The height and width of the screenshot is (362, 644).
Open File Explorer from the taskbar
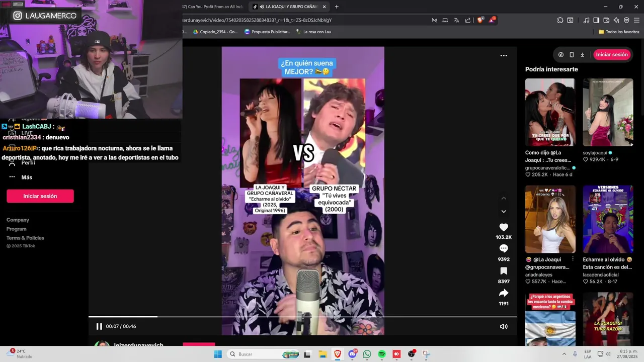pos(323,354)
